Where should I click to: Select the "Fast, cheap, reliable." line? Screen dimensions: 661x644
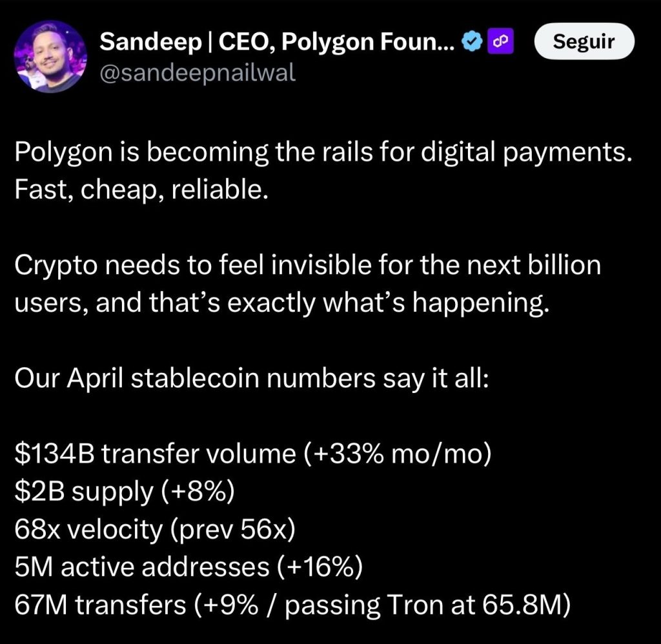click(x=140, y=190)
